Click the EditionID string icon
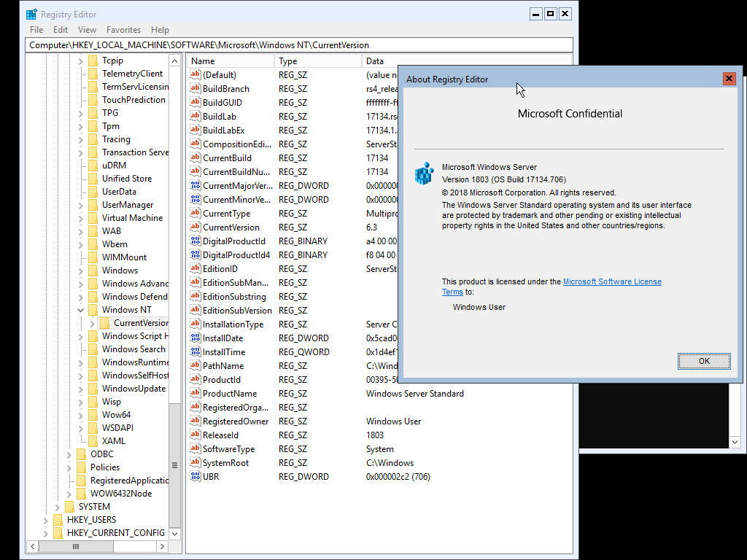The width and height of the screenshot is (747, 560). pos(195,268)
